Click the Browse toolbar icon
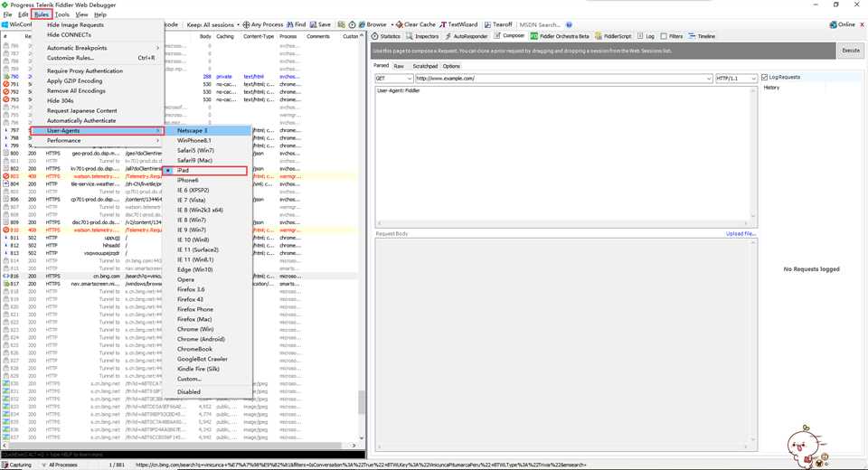Image resolution: width=868 pixels, height=470 pixels. click(362, 24)
